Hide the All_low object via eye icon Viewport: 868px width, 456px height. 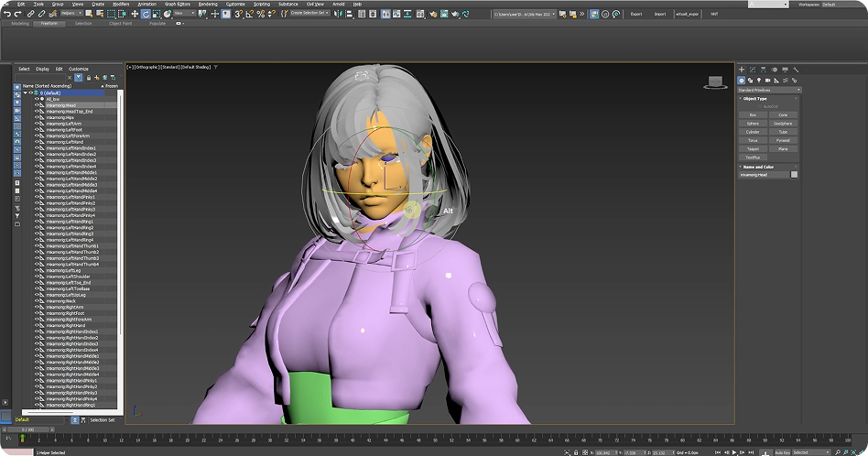pyautogui.click(x=38, y=99)
